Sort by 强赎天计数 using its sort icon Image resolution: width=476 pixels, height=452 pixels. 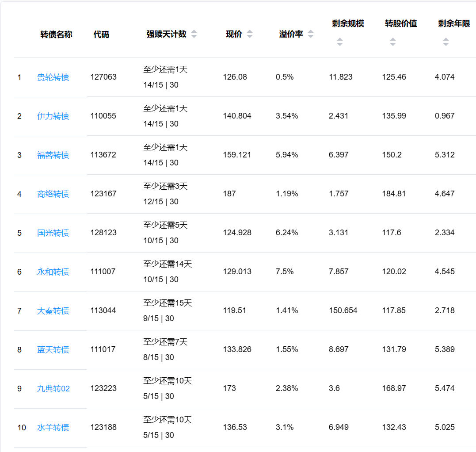(194, 34)
